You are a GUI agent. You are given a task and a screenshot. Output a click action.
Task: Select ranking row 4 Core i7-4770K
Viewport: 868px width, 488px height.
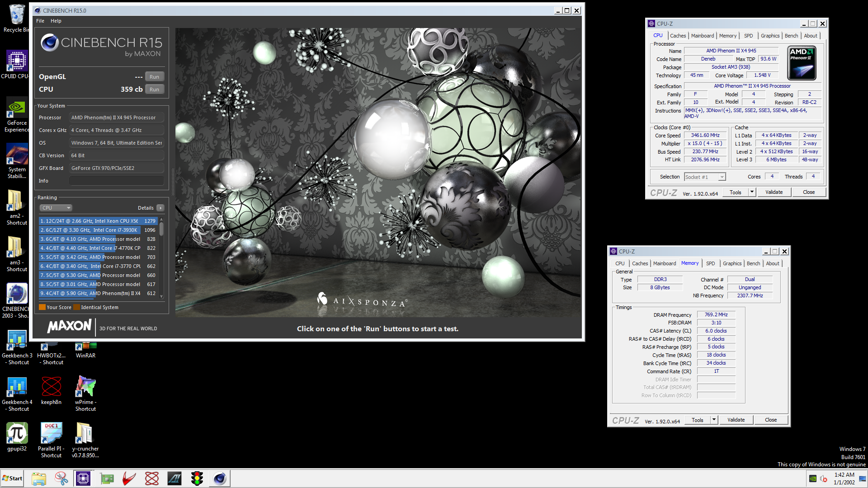98,248
